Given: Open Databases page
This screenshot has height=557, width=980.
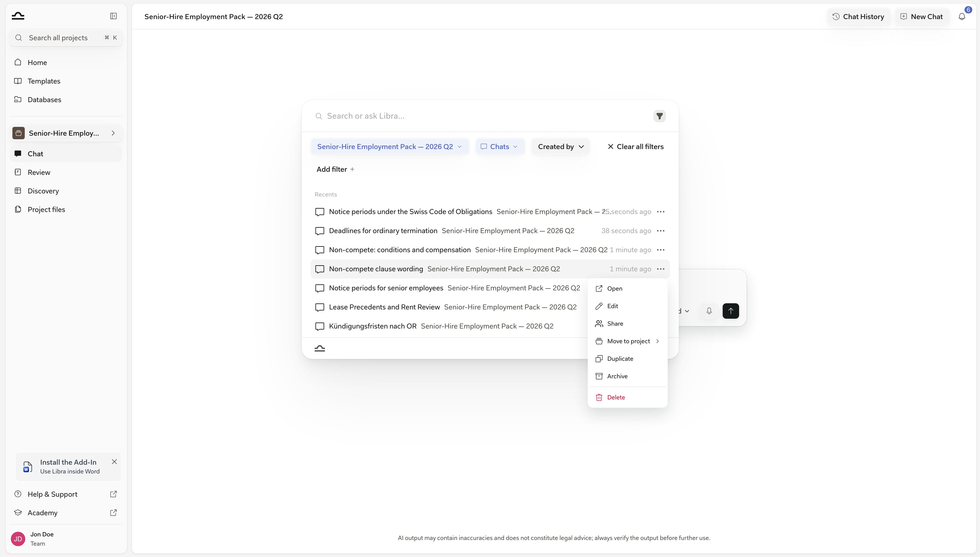Looking at the screenshot, I should point(66,100).
